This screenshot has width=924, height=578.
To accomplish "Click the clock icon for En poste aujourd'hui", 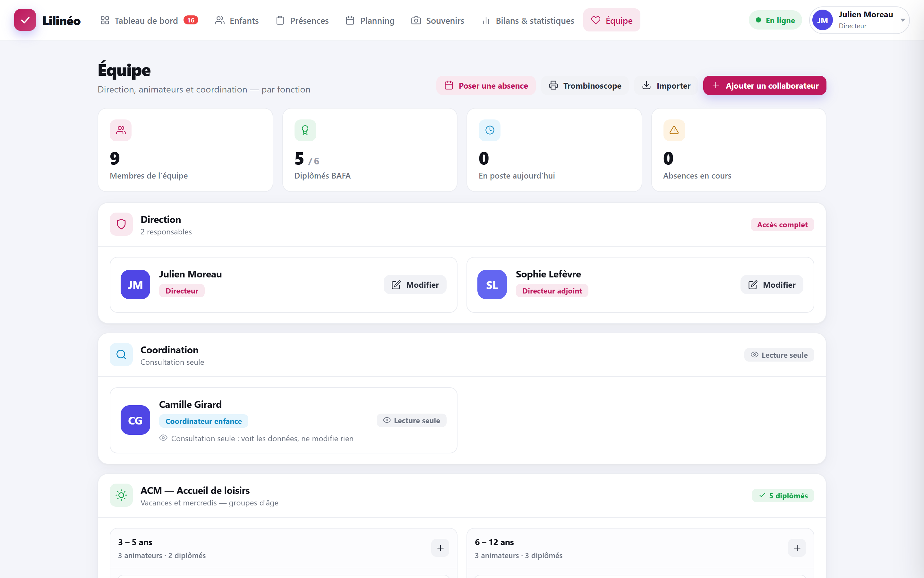I will (490, 130).
